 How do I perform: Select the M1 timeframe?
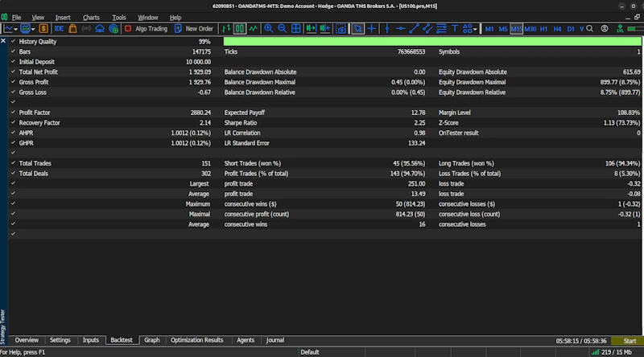tap(489, 29)
